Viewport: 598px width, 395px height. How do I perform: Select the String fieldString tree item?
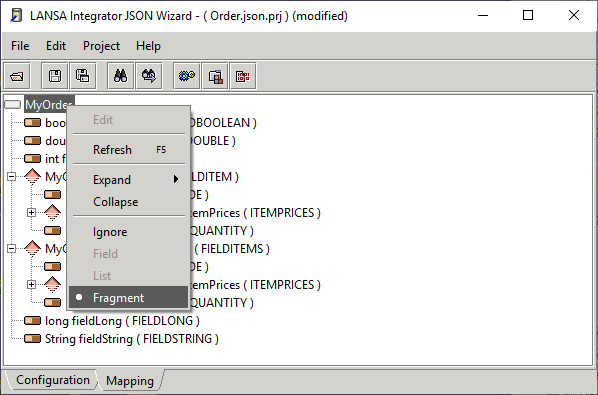click(x=132, y=339)
